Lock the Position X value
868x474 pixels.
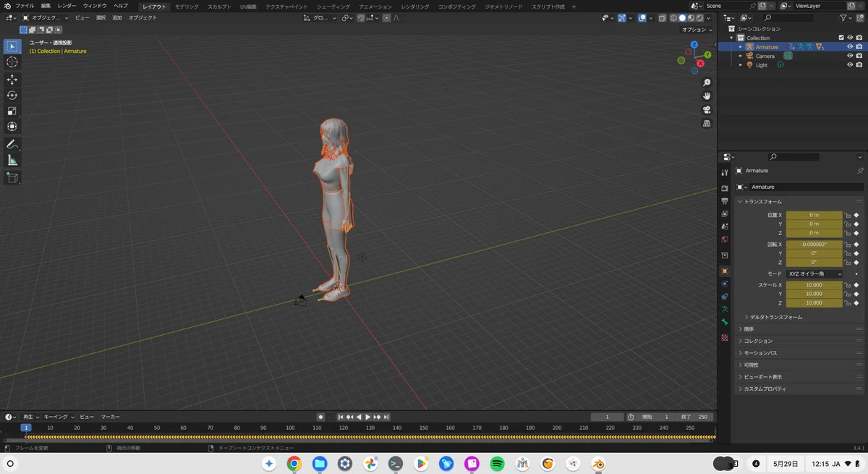(847, 215)
